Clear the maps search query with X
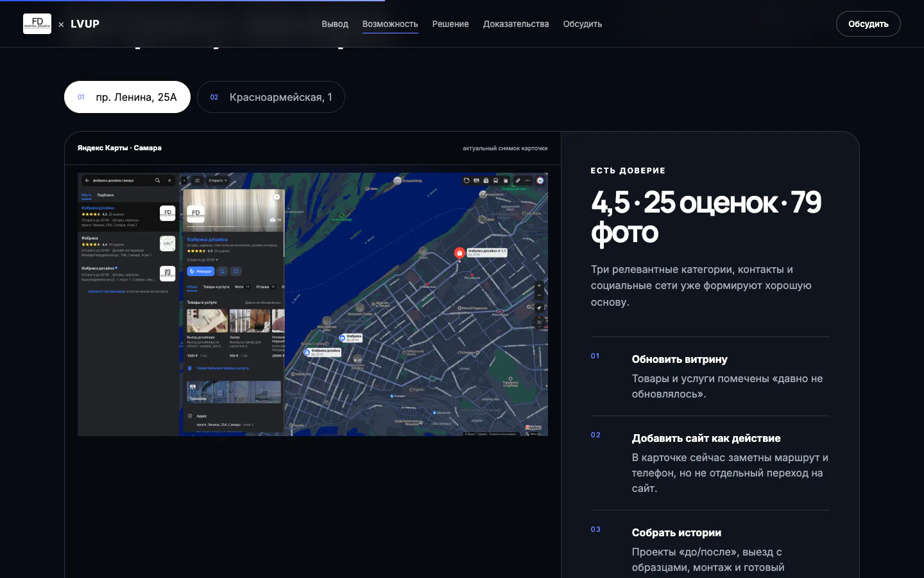The width and height of the screenshot is (924, 578). (x=169, y=180)
